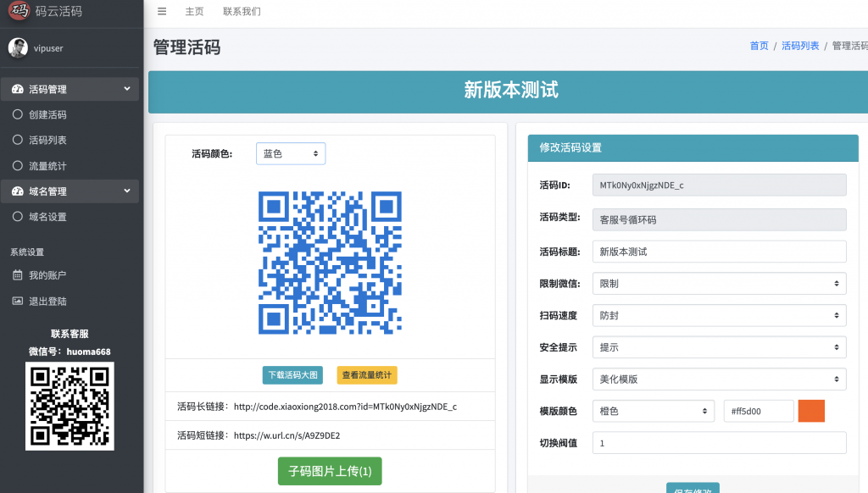Open the 限制微信 dropdown

tap(719, 283)
